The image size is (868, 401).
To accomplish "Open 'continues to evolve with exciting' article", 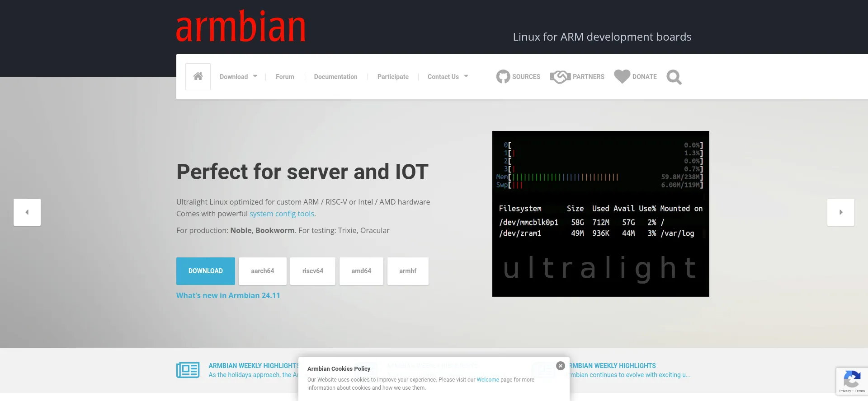I will point(630,375).
